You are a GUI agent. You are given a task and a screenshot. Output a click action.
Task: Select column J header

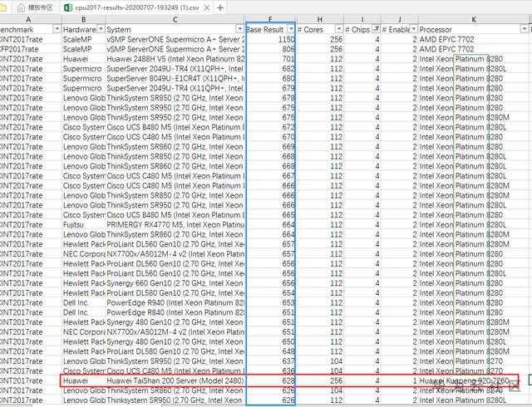(400, 20)
